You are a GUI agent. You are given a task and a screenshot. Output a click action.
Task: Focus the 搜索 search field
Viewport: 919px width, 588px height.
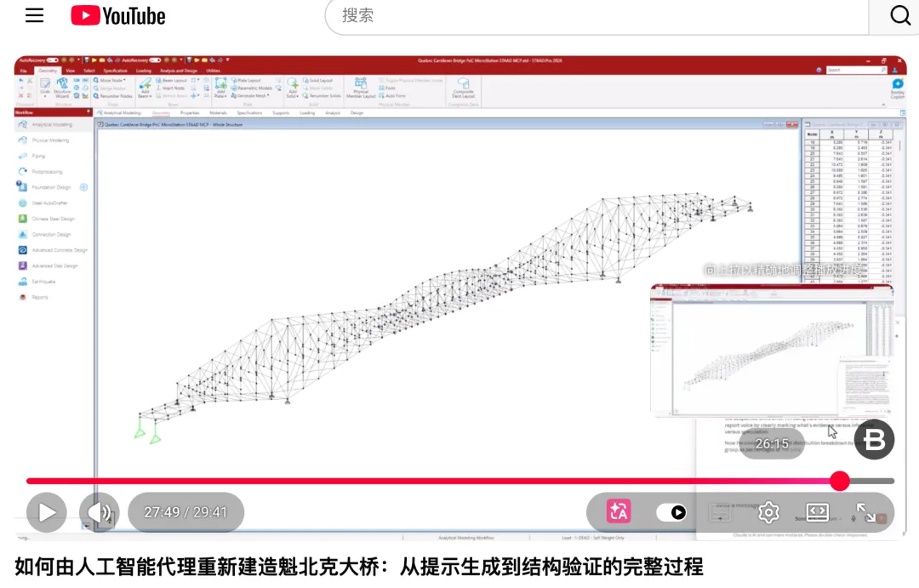[596, 16]
